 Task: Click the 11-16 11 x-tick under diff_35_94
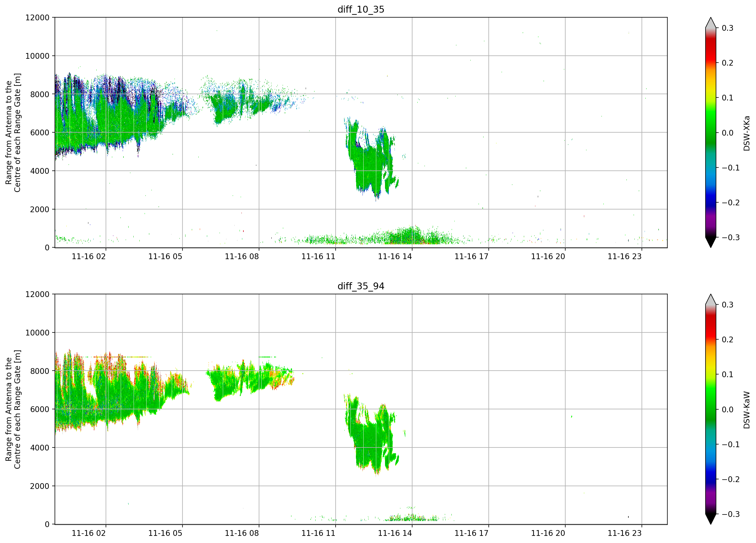[x=318, y=533]
